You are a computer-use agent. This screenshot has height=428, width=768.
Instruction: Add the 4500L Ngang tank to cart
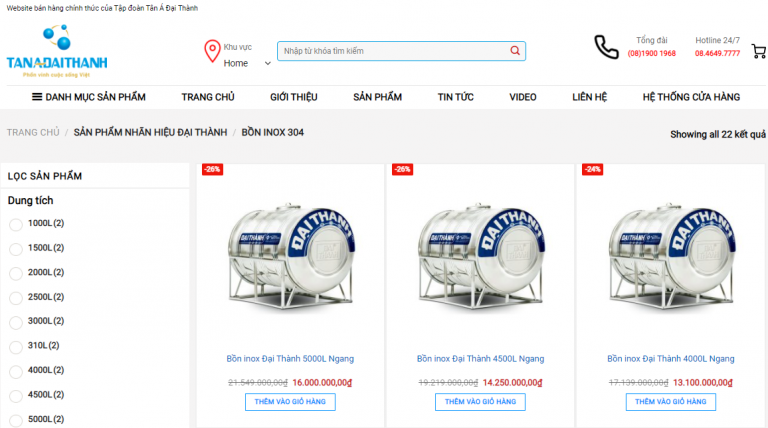(x=480, y=402)
